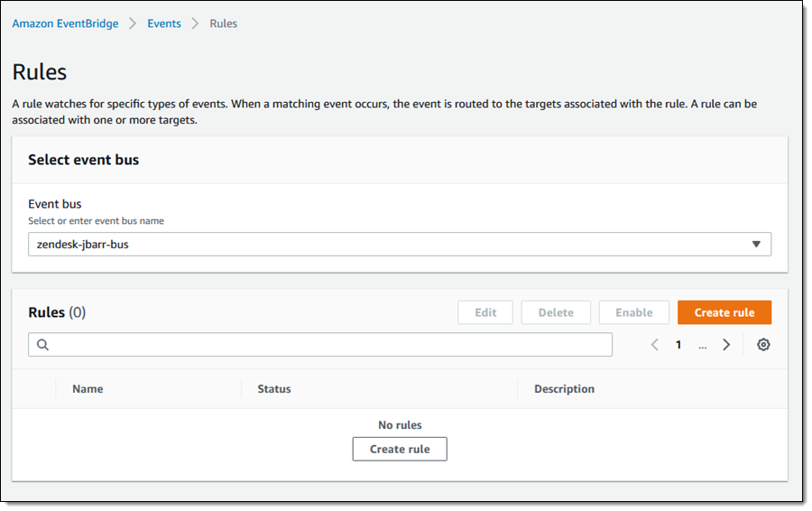Expand the event bus dropdown arrow
The width and height of the screenshot is (812, 511).
(x=756, y=244)
